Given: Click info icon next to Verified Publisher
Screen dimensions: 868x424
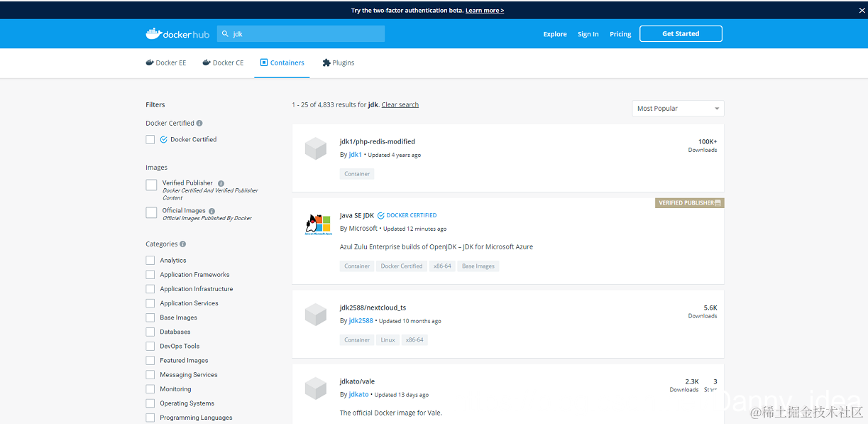Looking at the screenshot, I should [x=221, y=183].
